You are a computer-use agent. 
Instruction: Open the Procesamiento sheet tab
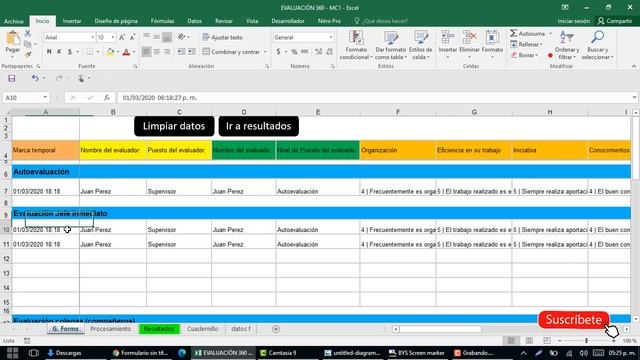(x=111, y=329)
